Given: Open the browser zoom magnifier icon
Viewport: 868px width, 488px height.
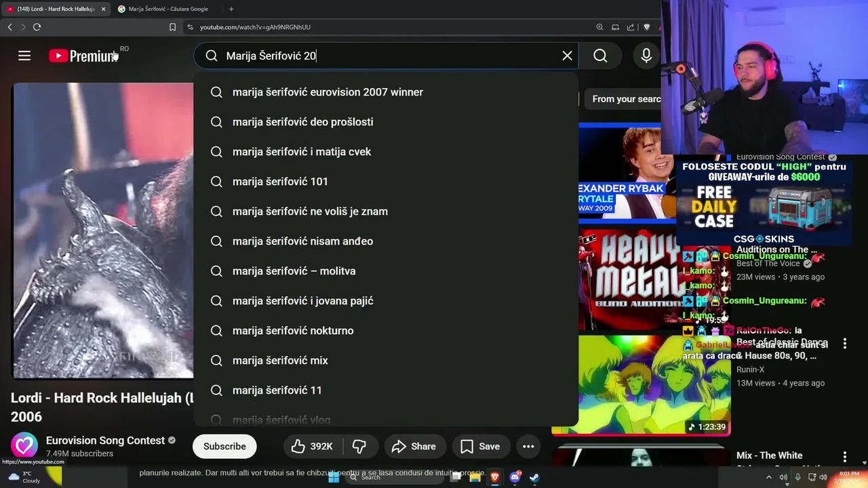Looking at the screenshot, I should point(599,27).
